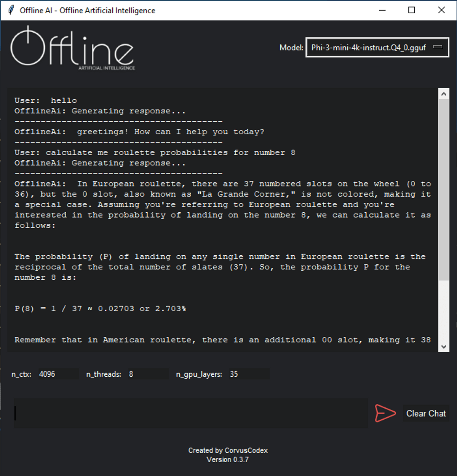Image resolution: width=457 pixels, height=476 pixels.
Task: Click the feather app icon in title bar
Action: coord(11,10)
